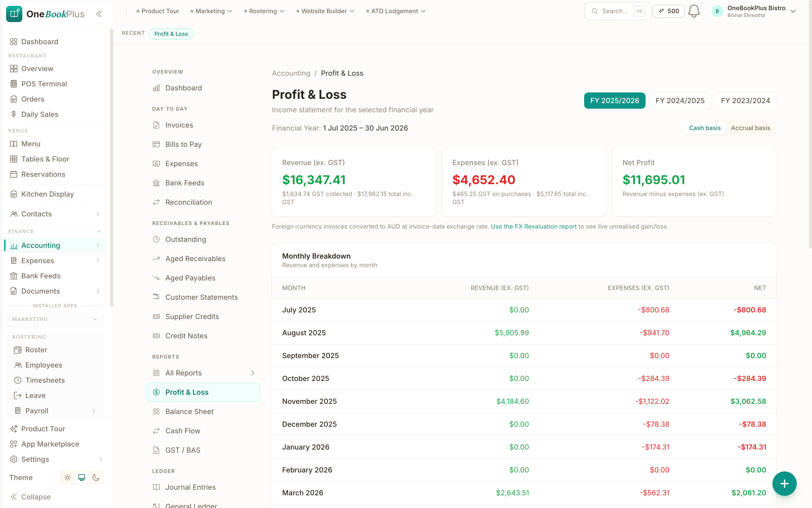
Task: Expand the MARKETING installed apps section
Action: (x=55, y=319)
